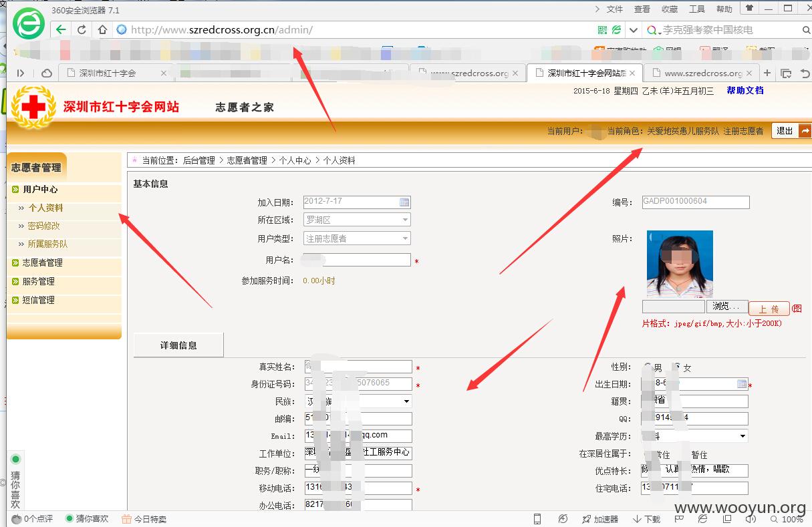
Task: Expand 用户中心 in the sidebar
Action: click(39, 190)
